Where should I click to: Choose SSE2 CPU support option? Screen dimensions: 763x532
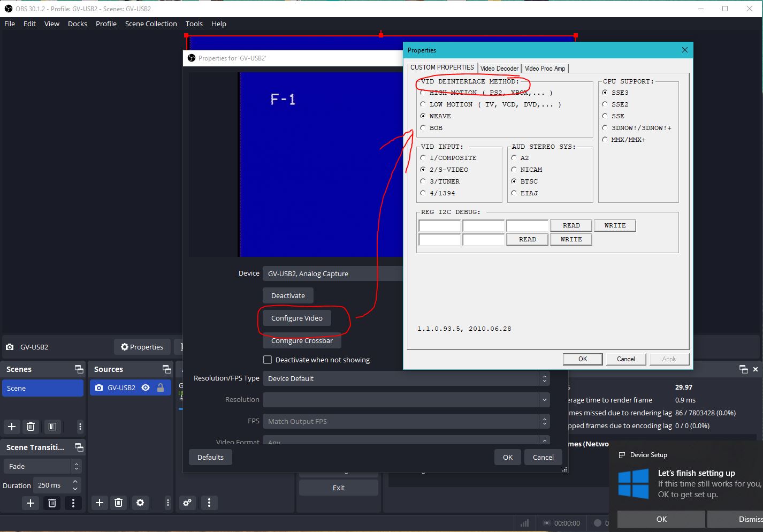[605, 104]
